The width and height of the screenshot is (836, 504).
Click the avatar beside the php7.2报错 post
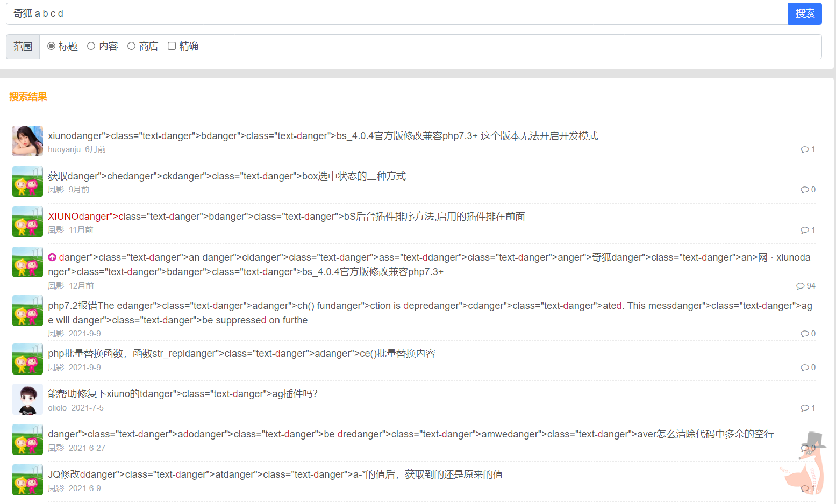[x=27, y=311]
